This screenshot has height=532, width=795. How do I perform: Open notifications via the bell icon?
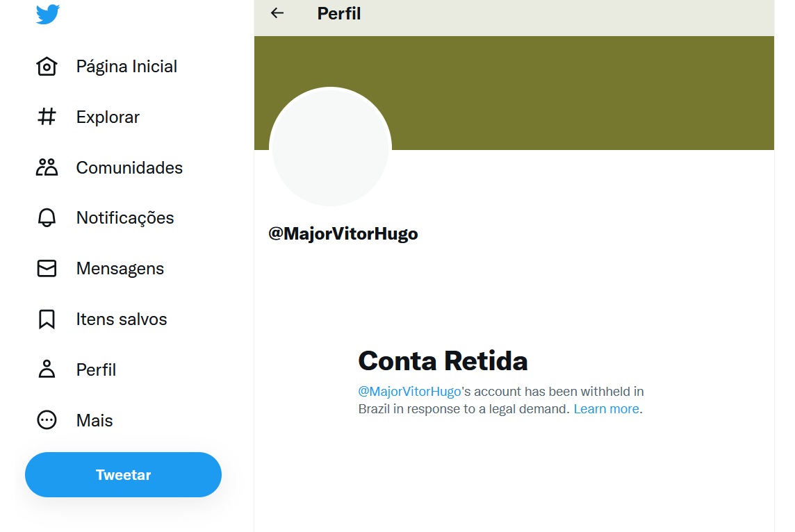coord(47,218)
